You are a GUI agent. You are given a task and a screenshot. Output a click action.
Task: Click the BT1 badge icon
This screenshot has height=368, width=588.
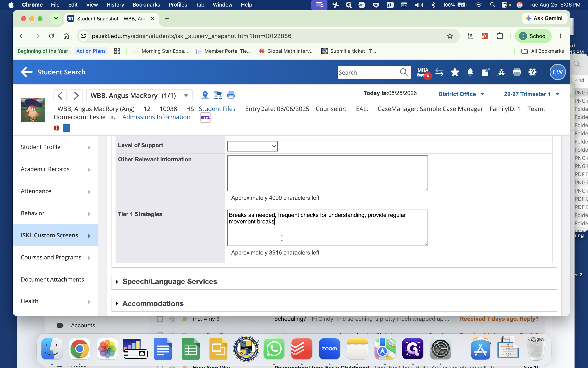click(x=205, y=118)
